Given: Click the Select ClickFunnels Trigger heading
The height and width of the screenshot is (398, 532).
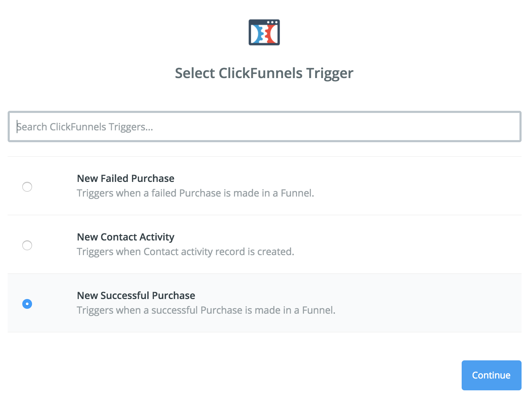Looking at the screenshot, I should pos(264,74).
